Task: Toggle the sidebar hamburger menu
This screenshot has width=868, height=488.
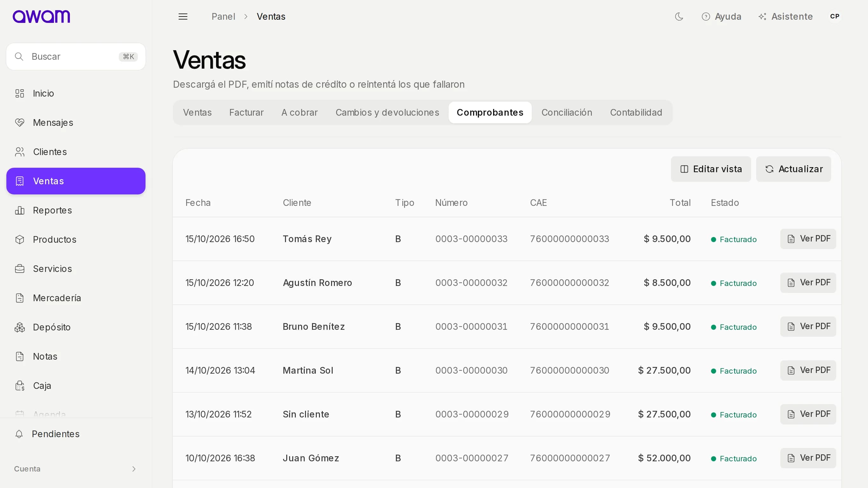Action: click(183, 17)
